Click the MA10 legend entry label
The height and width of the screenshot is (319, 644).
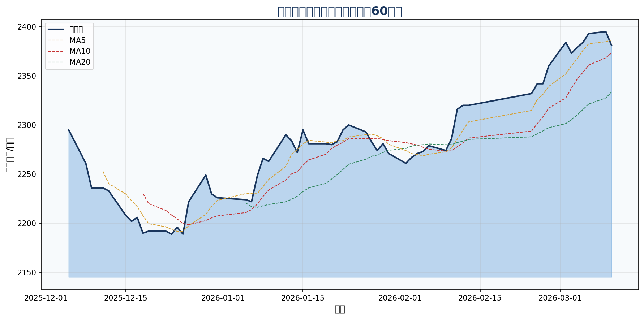[x=80, y=51]
